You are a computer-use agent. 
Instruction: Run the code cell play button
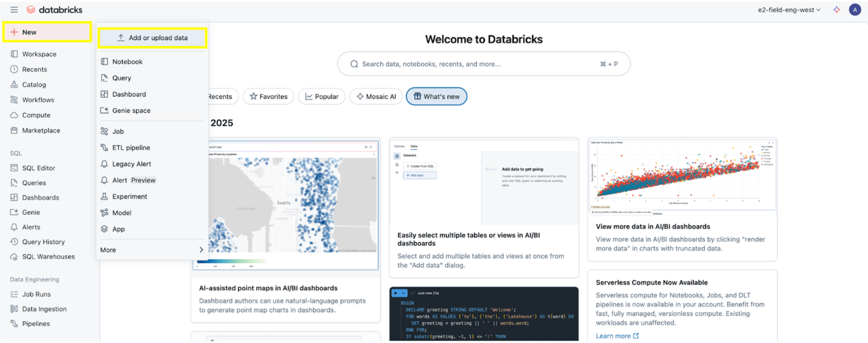(x=396, y=293)
